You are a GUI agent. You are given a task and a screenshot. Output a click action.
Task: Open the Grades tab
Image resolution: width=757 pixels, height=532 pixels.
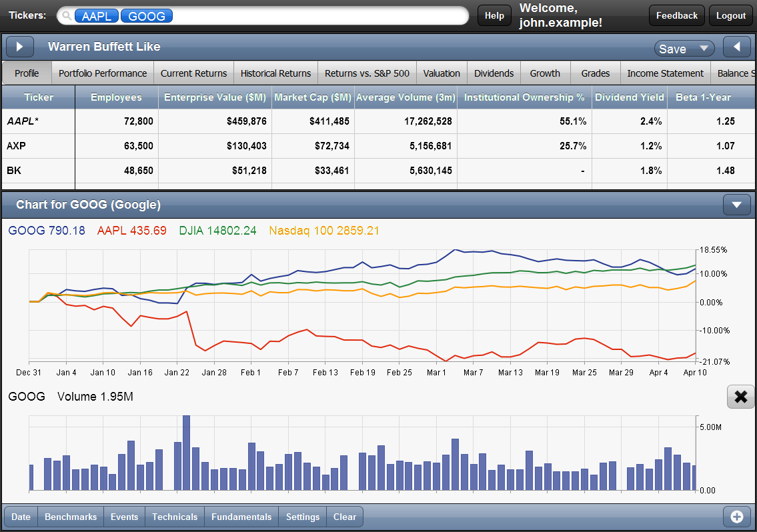point(596,73)
